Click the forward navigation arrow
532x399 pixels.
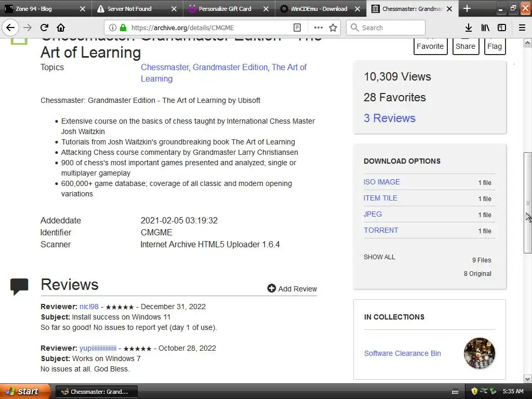tap(28, 28)
